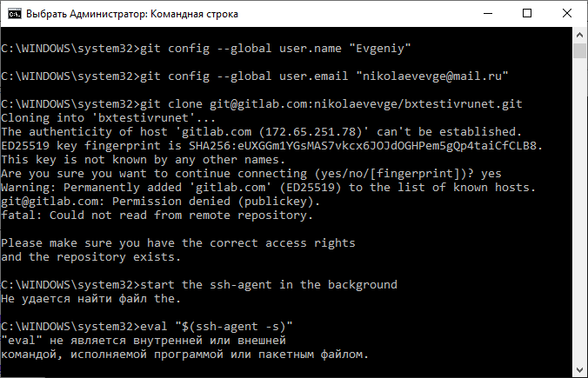Image resolution: width=588 pixels, height=378 pixels.
Task: Click the 'Permission denied (publickey)' line
Action: pyautogui.click(x=161, y=202)
